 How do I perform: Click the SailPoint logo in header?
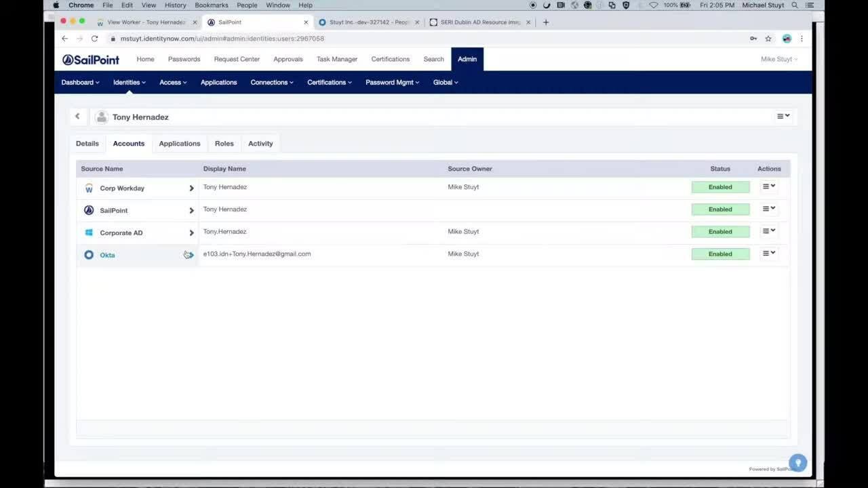pos(91,60)
